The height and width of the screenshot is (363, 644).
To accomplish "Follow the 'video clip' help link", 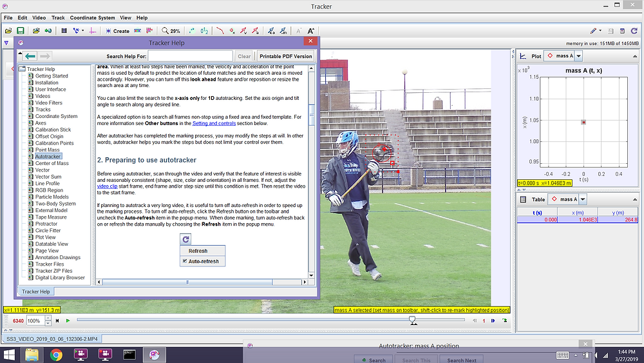I will (x=107, y=186).
